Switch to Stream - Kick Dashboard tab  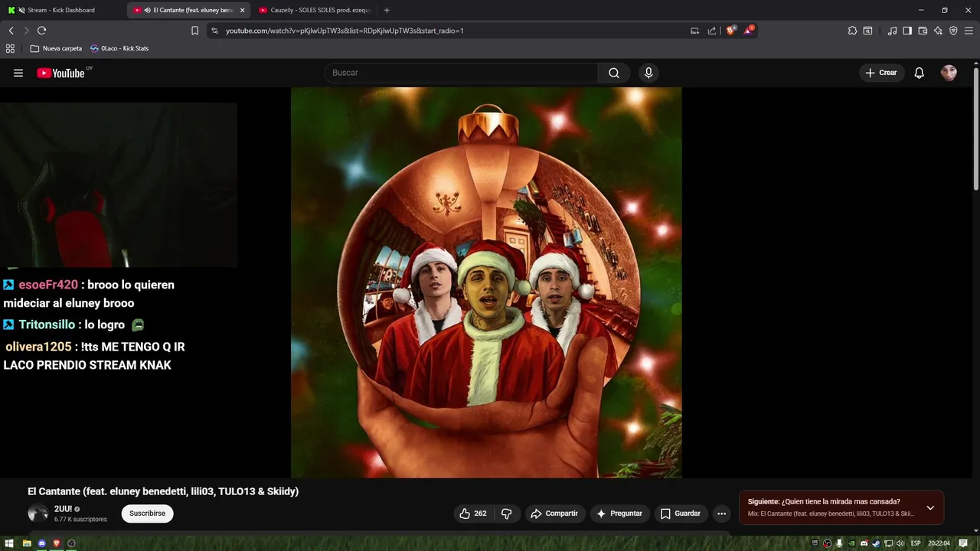point(63,10)
